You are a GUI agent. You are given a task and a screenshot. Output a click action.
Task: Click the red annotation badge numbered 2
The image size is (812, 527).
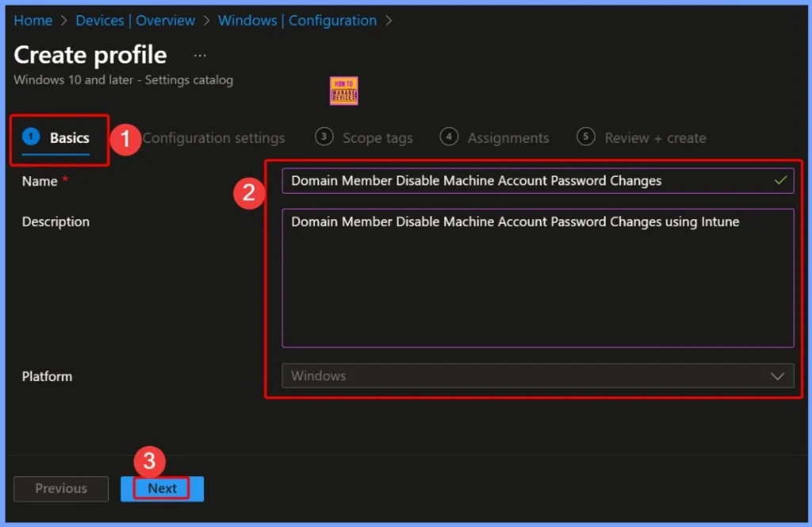[x=248, y=193]
